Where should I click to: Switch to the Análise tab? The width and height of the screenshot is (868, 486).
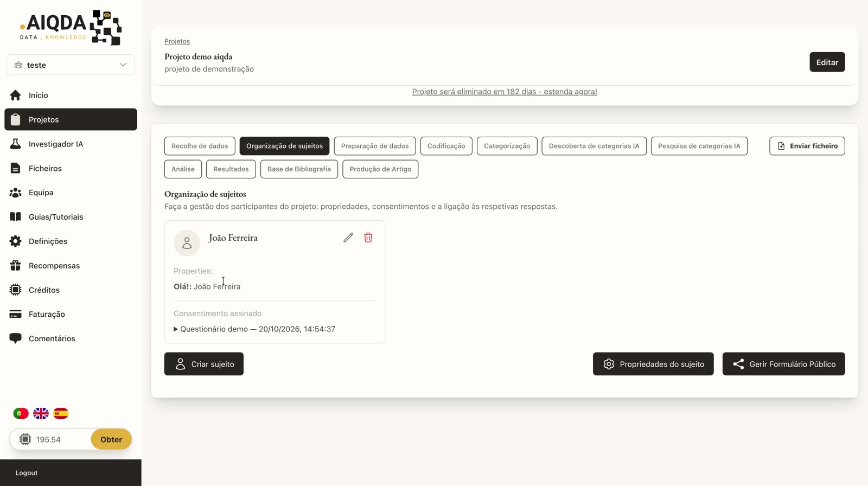pos(183,169)
